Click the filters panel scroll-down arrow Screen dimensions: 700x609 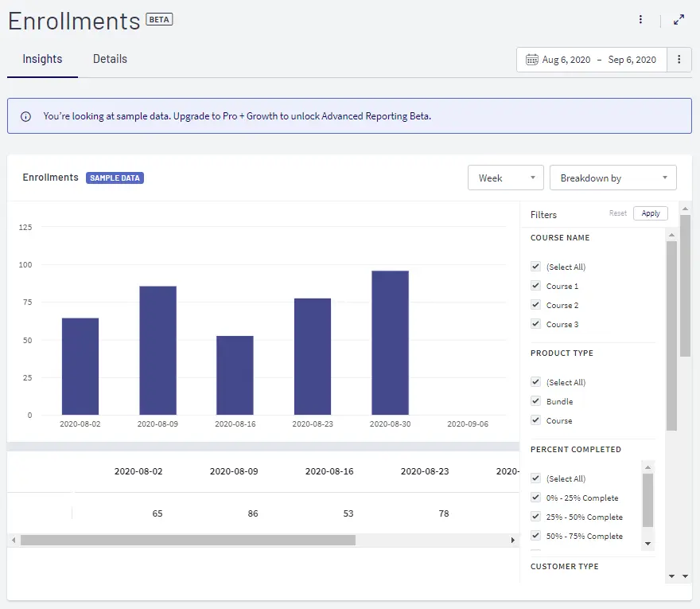pos(672,576)
